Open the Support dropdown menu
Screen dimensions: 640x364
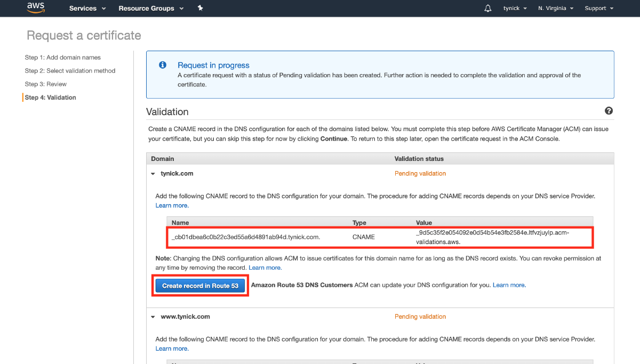coord(599,9)
